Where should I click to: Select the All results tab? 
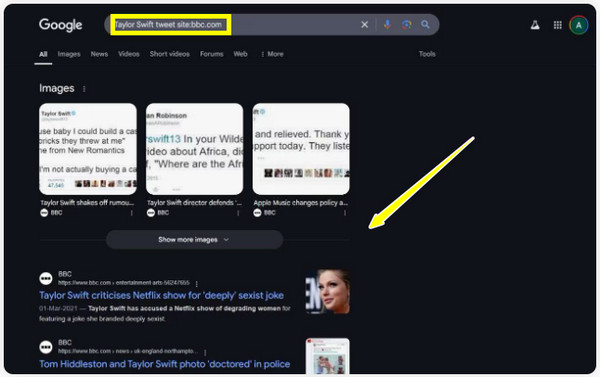tap(43, 54)
